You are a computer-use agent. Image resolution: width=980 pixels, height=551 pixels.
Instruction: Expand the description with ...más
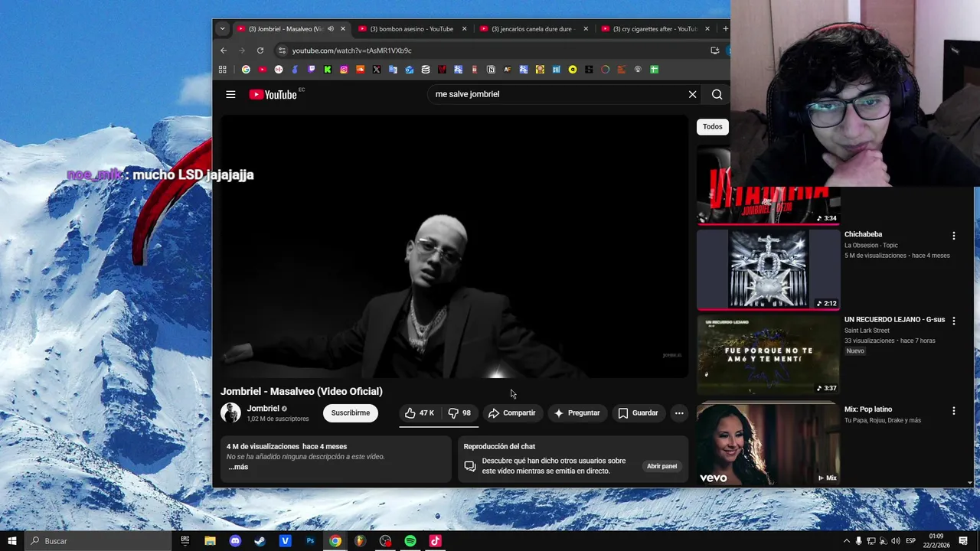(238, 467)
